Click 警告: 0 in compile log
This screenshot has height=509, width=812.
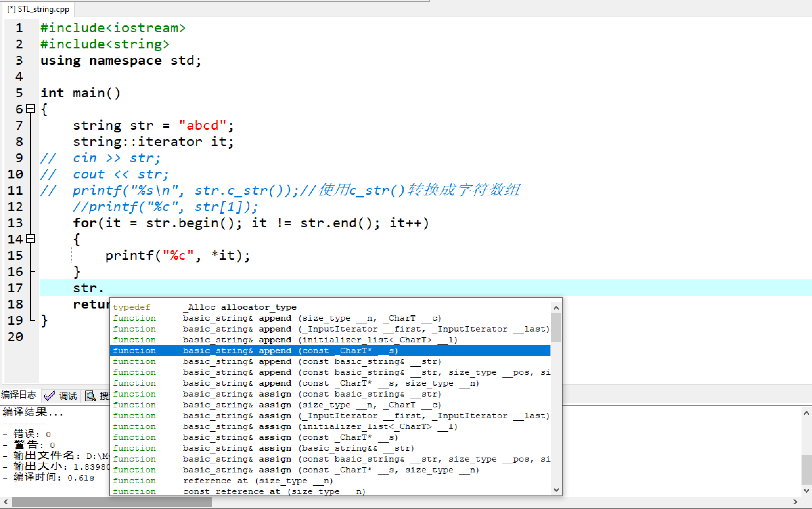tap(29, 445)
